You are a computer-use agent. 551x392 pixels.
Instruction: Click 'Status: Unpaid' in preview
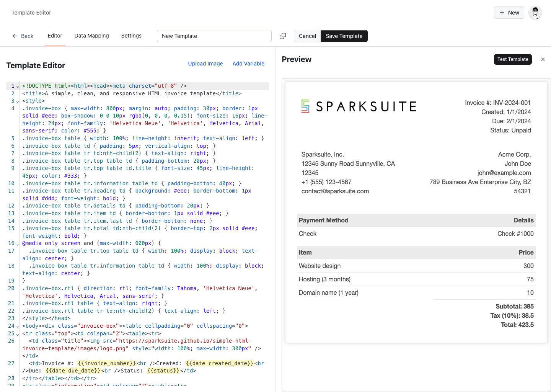coord(510,130)
